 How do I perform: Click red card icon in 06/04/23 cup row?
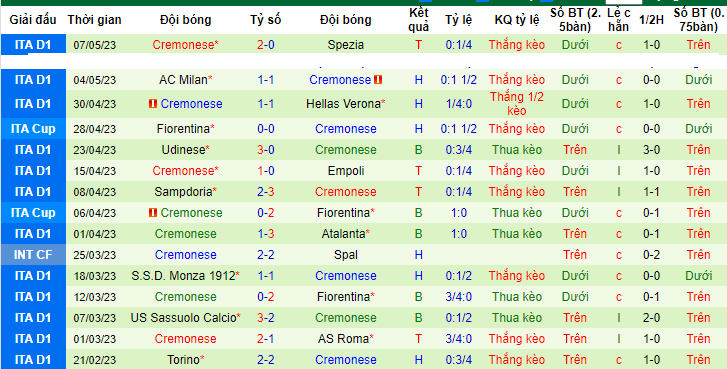tap(153, 213)
